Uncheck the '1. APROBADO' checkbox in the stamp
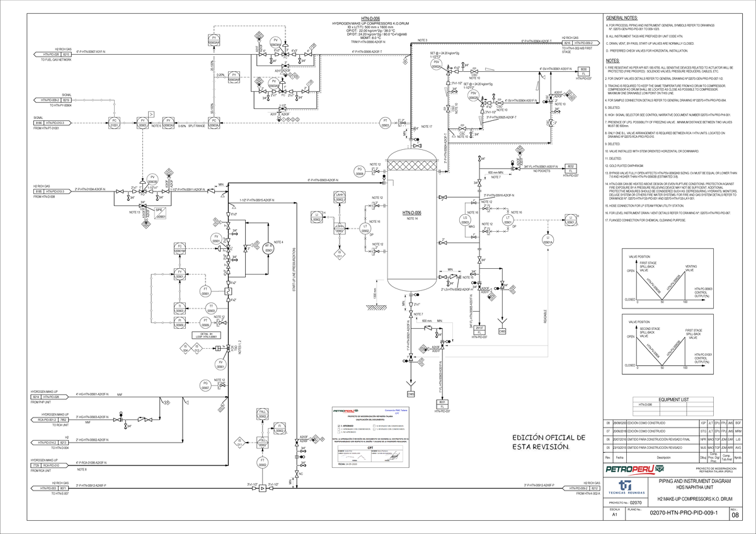This screenshot has width=756, height=534. 339,426
